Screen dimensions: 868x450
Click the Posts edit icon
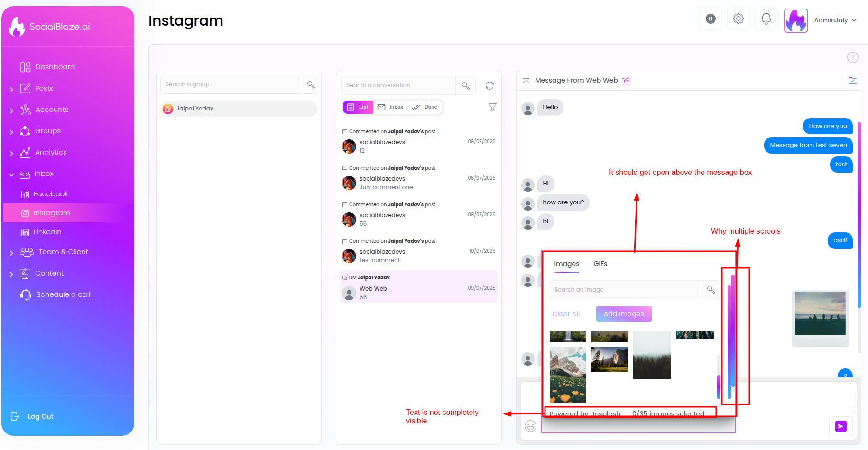25,88
